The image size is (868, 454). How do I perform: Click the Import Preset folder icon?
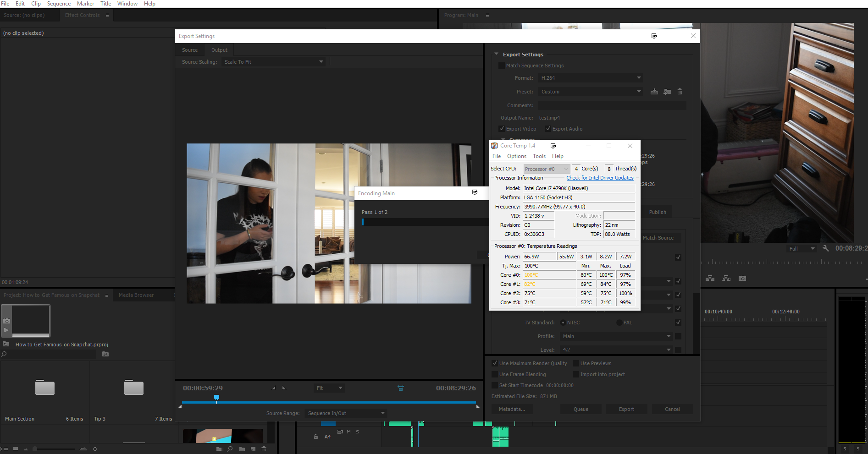[667, 92]
